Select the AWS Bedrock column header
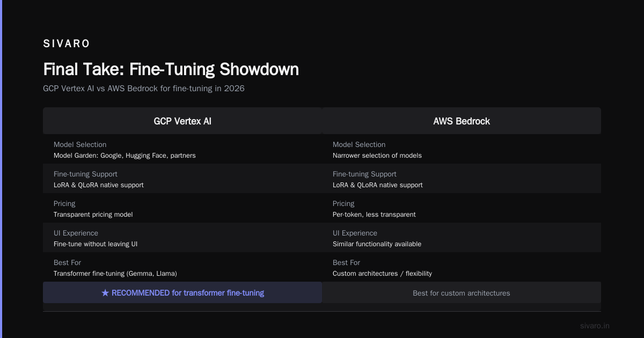Viewport: 644px width, 338px height. coord(462,121)
